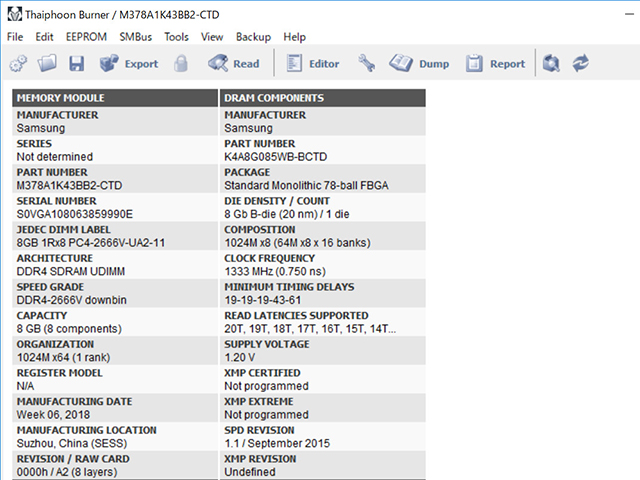640x480 pixels.
Task: Click clock frequency 1333 MHz (0.750 ns)
Action: tap(275, 271)
